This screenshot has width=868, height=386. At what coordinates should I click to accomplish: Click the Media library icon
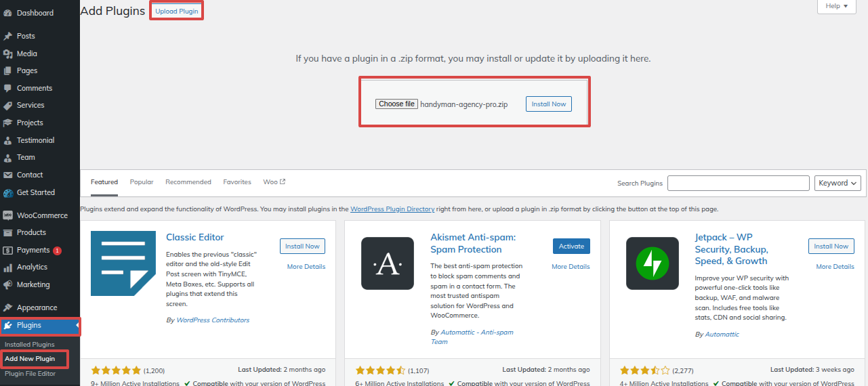[7, 53]
